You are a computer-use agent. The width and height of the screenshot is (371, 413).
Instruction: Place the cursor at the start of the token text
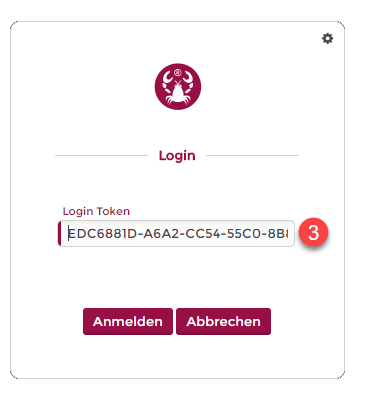coord(68,233)
